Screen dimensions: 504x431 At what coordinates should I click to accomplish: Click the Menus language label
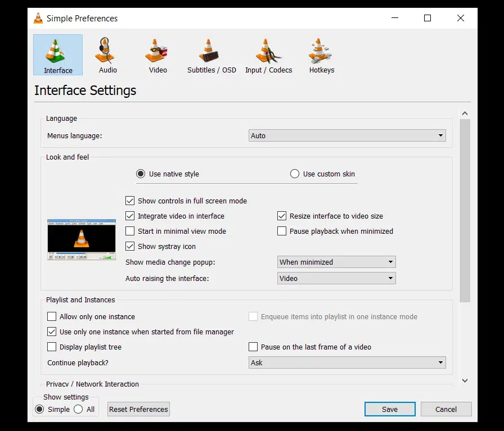tap(75, 136)
